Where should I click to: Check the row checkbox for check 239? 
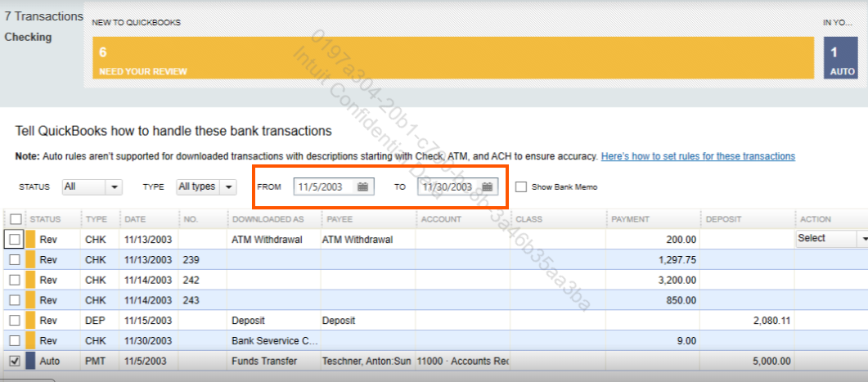point(15,259)
